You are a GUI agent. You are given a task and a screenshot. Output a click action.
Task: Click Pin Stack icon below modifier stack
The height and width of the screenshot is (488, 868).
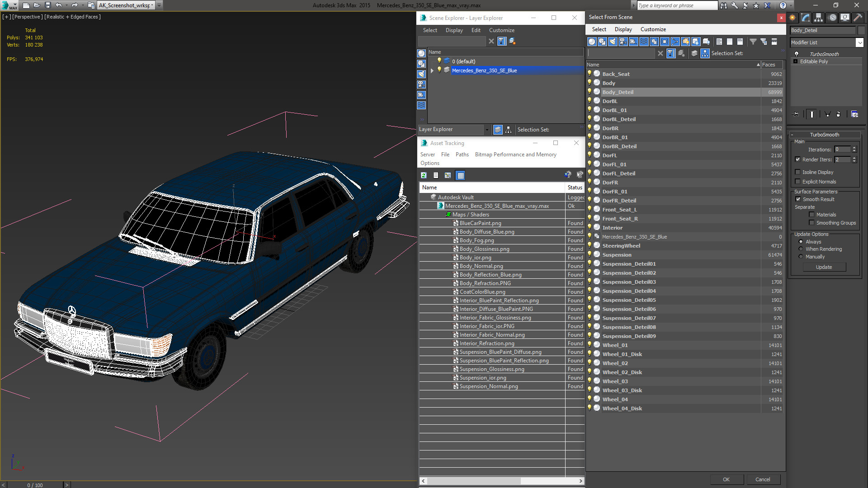(796, 114)
